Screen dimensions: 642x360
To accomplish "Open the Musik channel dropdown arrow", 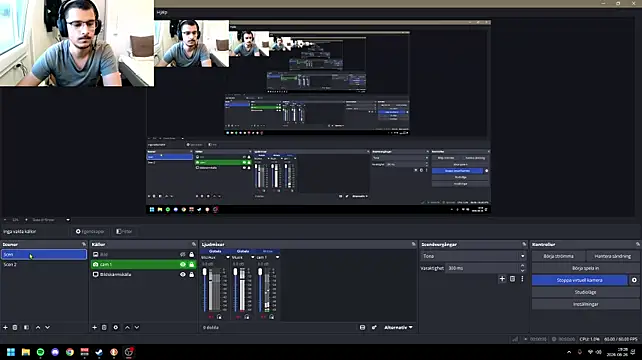I will (x=252, y=257).
